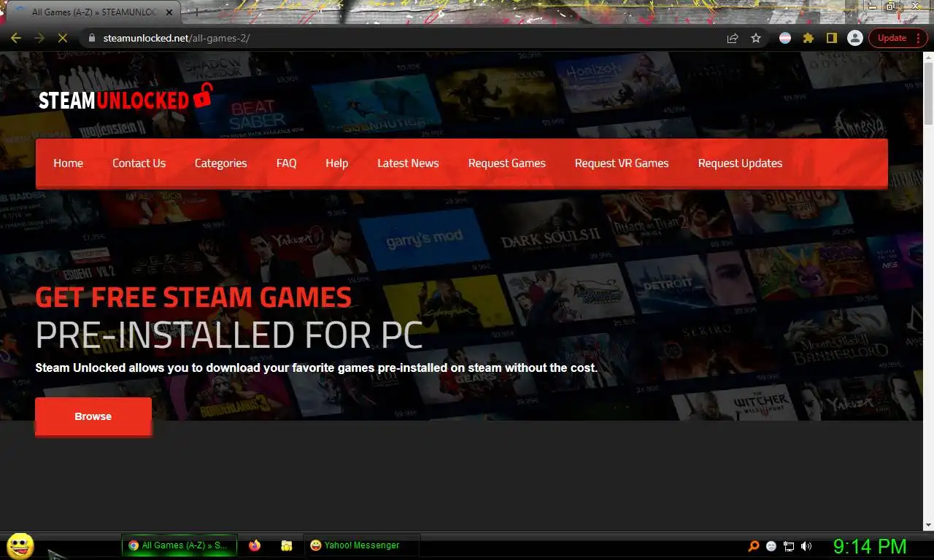934x560 pixels.
Task: Click the orange magnifier tray icon
Action: pyautogui.click(x=754, y=546)
